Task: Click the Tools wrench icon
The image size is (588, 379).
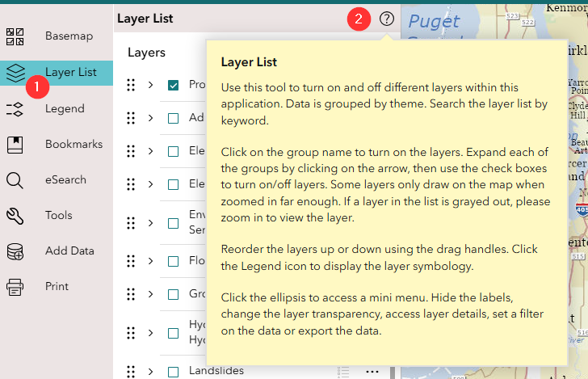Action: click(15, 216)
